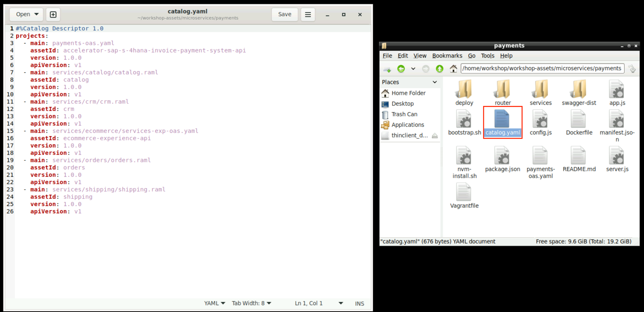
Task: Select the package.json file icon
Action: (x=502, y=156)
